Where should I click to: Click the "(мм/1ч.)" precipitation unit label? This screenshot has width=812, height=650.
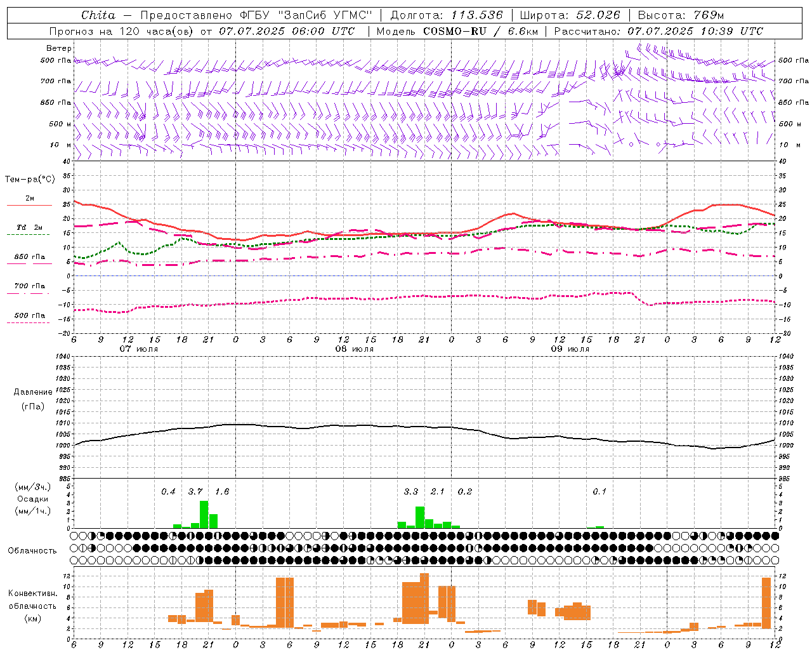point(33,511)
